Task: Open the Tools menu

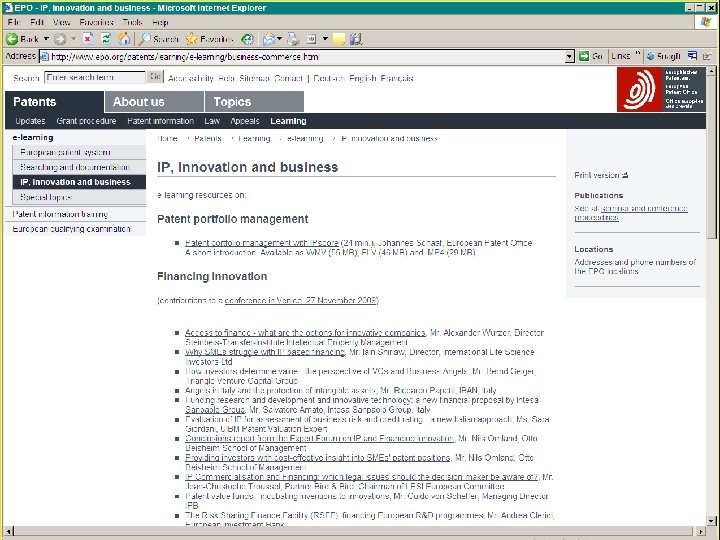Action: coord(132,22)
